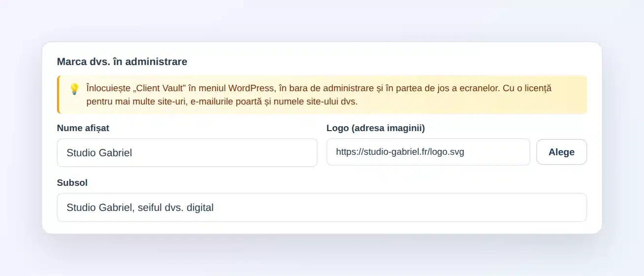
Task: Focus the Nume afișat input field
Action: (187, 152)
